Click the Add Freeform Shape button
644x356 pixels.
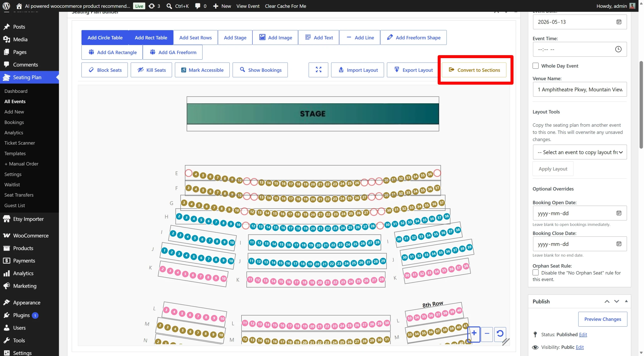point(413,37)
